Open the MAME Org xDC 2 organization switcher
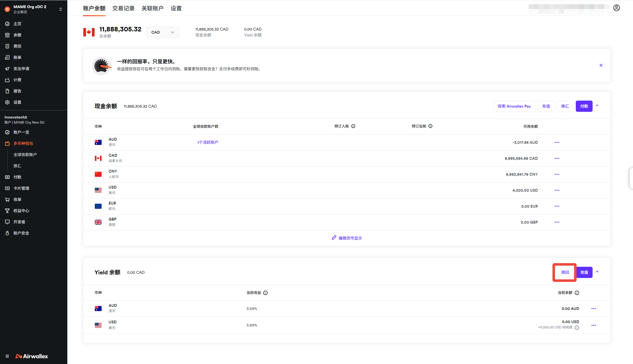Image resolution: width=633 pixels, height=364 pixels. click(x=60, y=9)
